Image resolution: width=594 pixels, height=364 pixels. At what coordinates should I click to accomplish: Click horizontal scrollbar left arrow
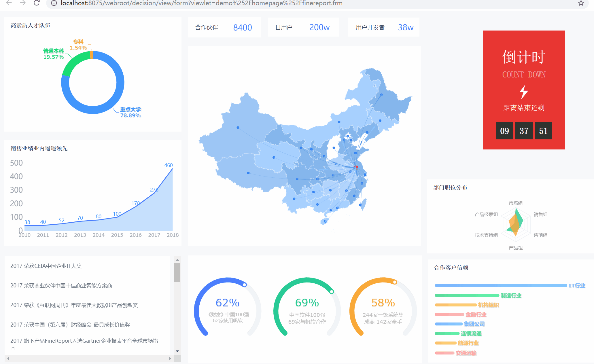tap(8, 359)
